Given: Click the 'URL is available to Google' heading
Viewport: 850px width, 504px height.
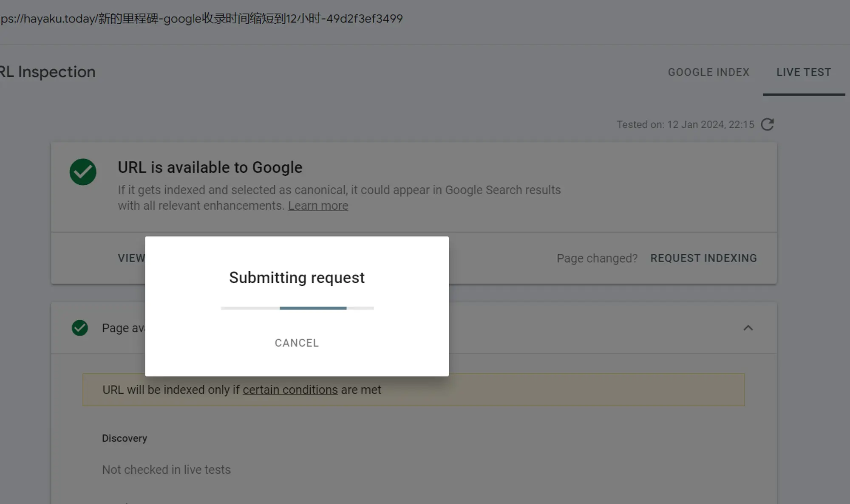Looking at the screenshot, I should click(x=210, y=167).
